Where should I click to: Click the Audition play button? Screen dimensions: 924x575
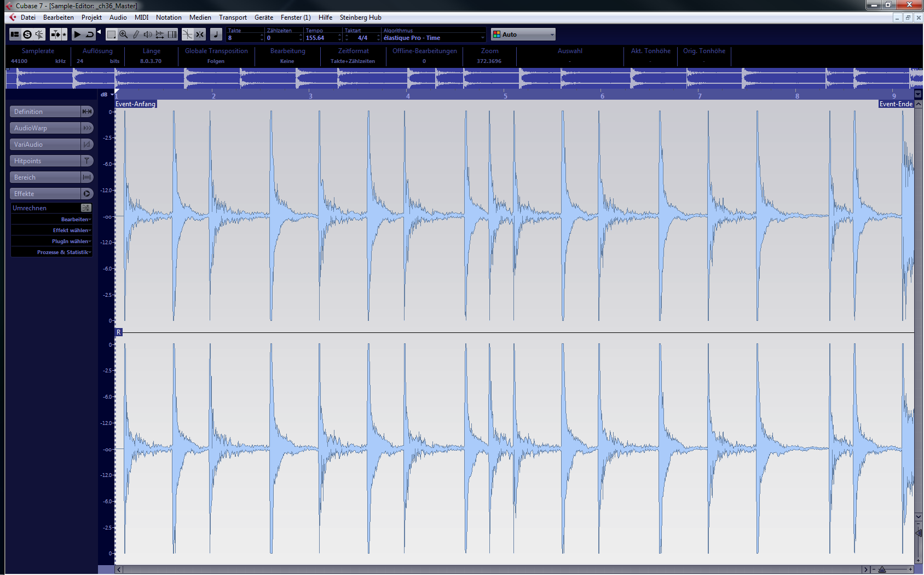point(77,34)
